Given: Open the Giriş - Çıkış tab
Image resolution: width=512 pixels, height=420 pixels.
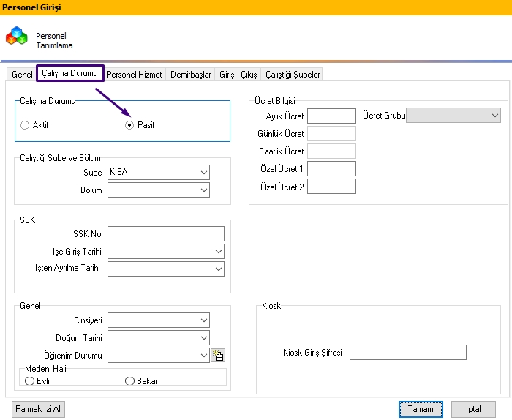Looking at the screenshot, I should 238,75.
